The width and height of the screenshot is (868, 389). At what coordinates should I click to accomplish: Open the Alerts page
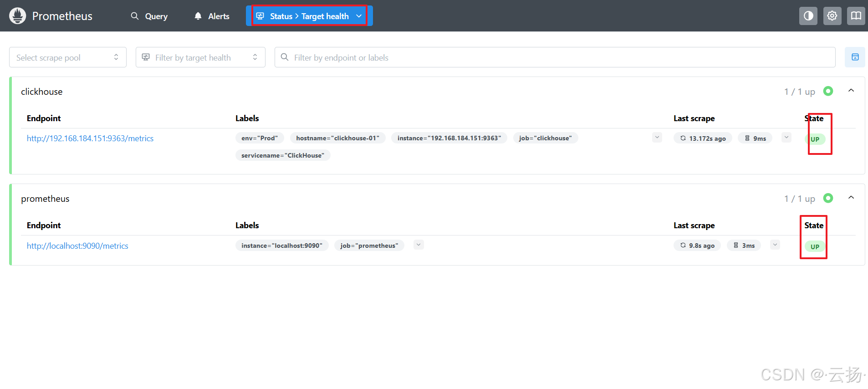coord(212,16)
